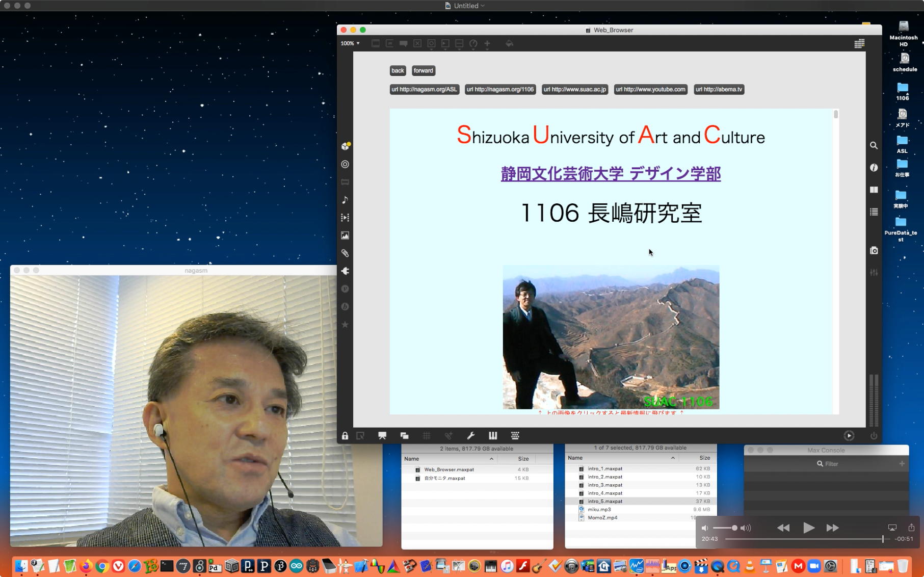Screen dimensions: 924x577
Task: Click the url http://nagasm.org/1106 message
Action: coord(500,90)
